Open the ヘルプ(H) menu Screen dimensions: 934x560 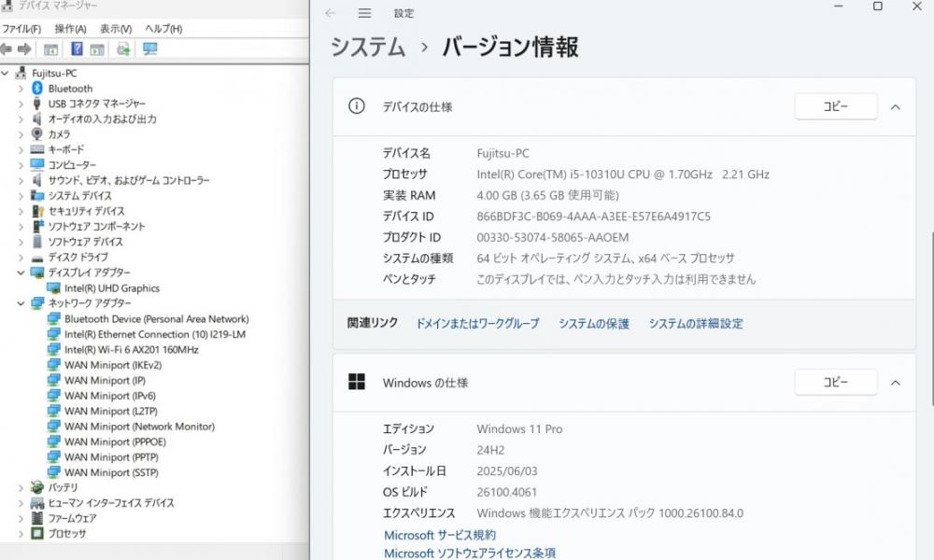pos(163,29)
